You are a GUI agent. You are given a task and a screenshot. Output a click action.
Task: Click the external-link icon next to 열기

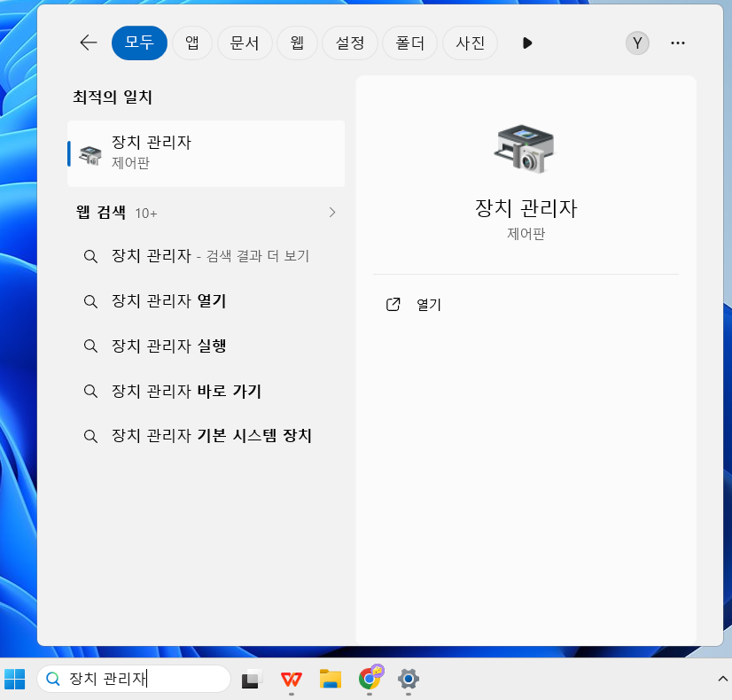pos(393,304)
